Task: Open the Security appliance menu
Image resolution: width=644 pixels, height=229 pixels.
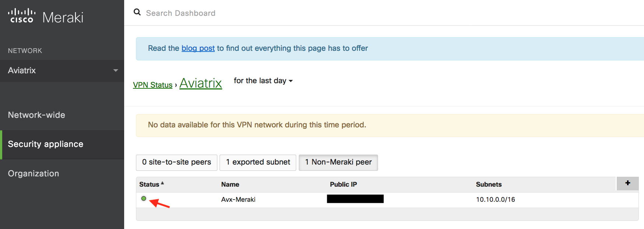Action: 46,144
